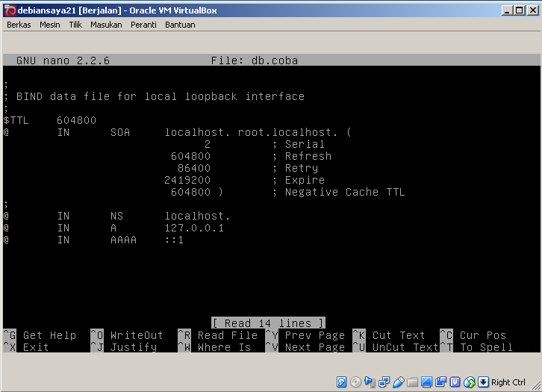Image resolution: width=542 pixels, height=392 pixels.
Task: Click the To Spell shortcut label
Action: [x=486, y=347]
